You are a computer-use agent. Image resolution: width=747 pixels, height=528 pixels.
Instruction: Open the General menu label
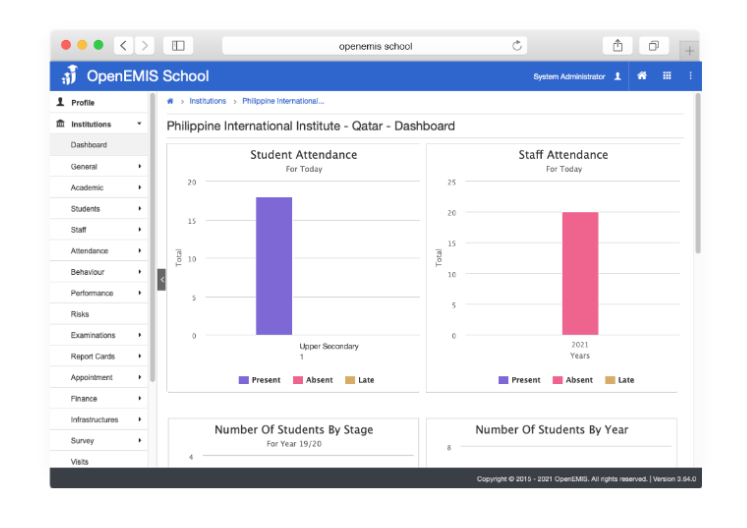[84, 167]
